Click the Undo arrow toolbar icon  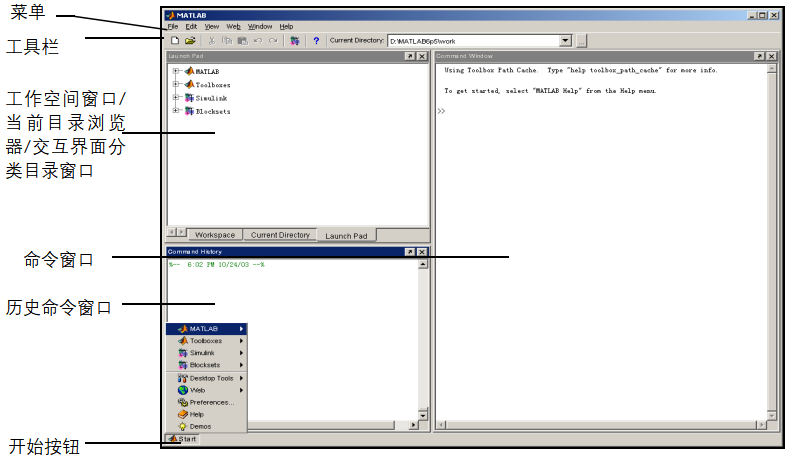click(x=258, y=41)
